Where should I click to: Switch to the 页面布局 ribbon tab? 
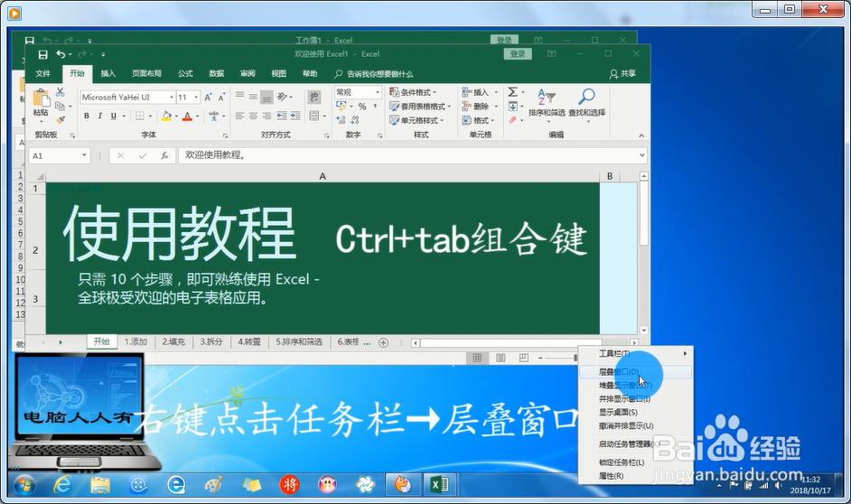tap(146, 74)
